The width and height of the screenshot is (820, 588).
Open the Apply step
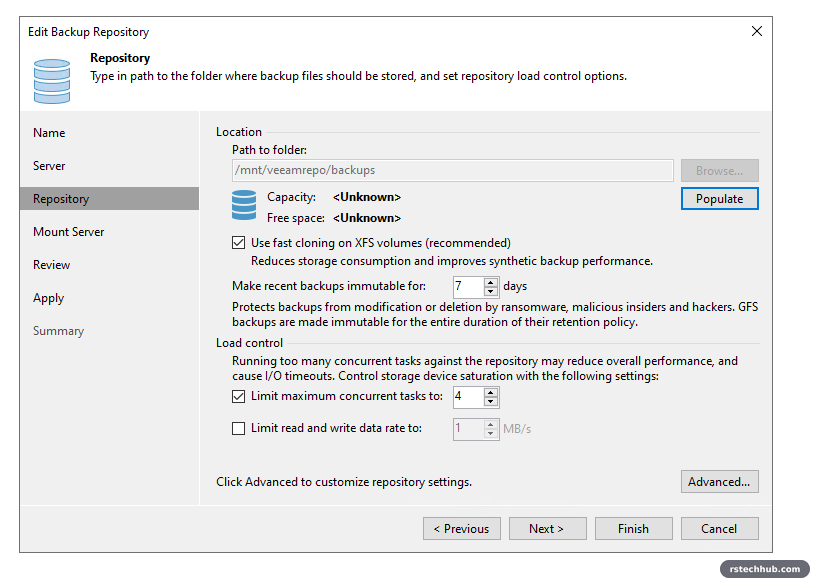pos(49,298)
